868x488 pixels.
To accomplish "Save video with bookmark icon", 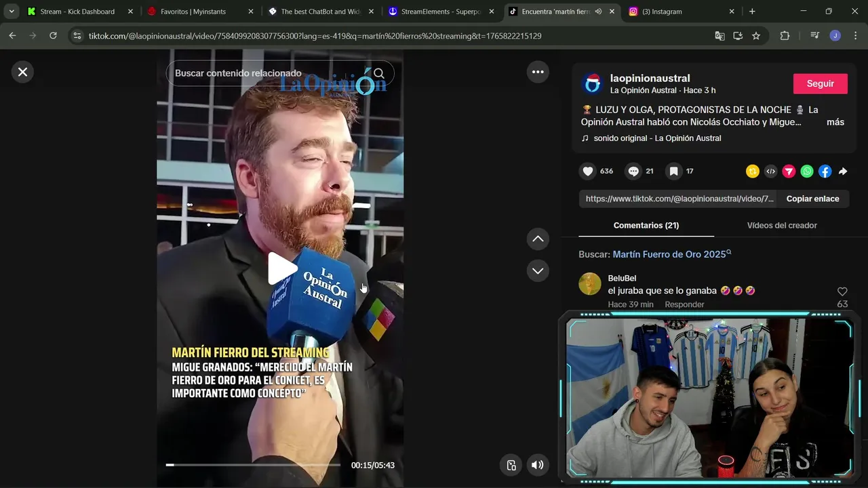I will [x=673, y=171].
